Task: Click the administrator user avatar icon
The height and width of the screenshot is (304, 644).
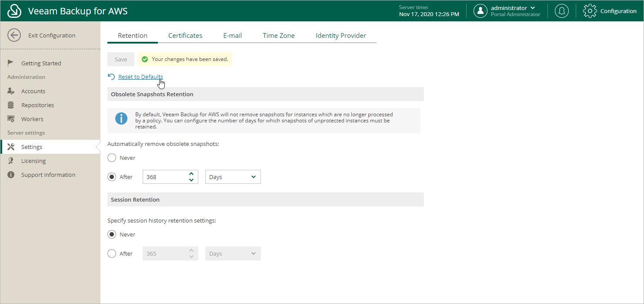Action: 480,11
